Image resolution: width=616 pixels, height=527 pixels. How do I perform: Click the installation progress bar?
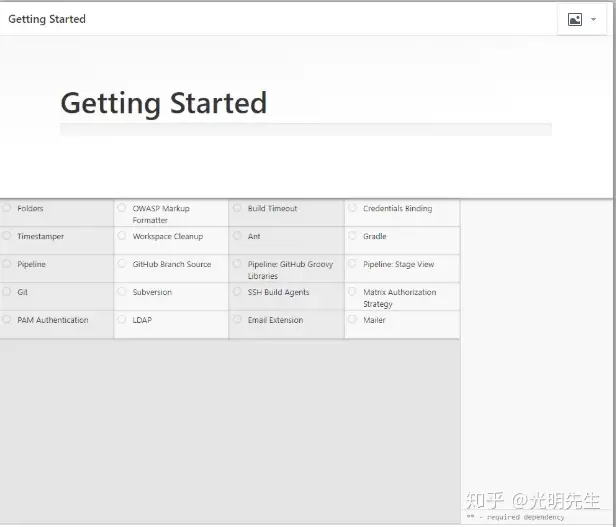pos(306,129)
